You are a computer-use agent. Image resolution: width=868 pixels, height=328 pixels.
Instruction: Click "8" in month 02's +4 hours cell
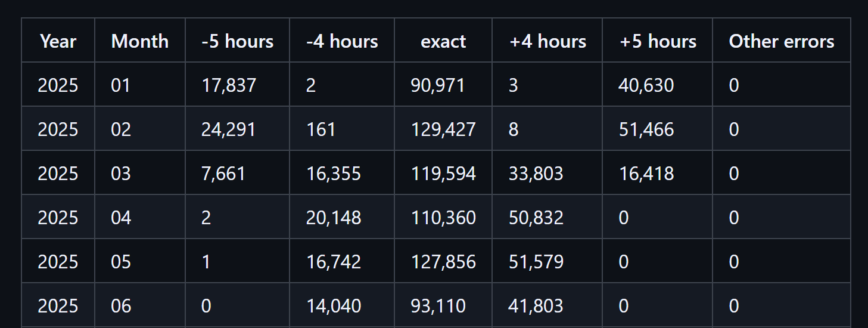click(514, 129)
